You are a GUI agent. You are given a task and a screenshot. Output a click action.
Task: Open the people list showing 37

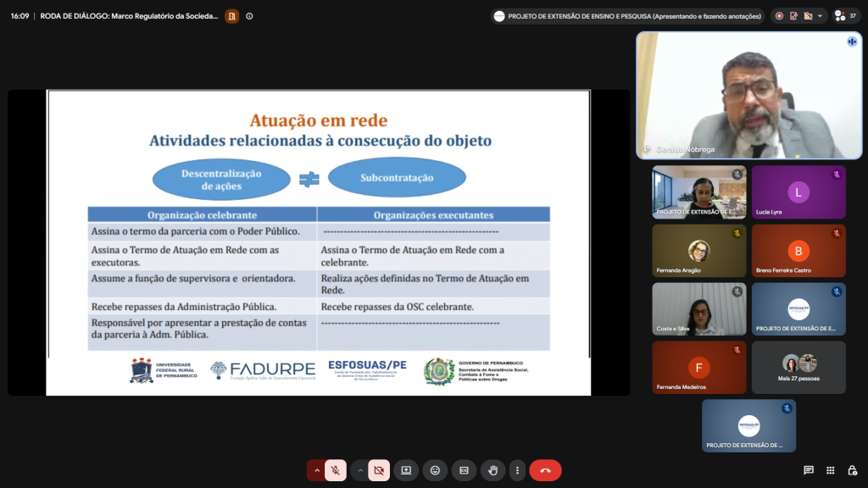point(845,16)
